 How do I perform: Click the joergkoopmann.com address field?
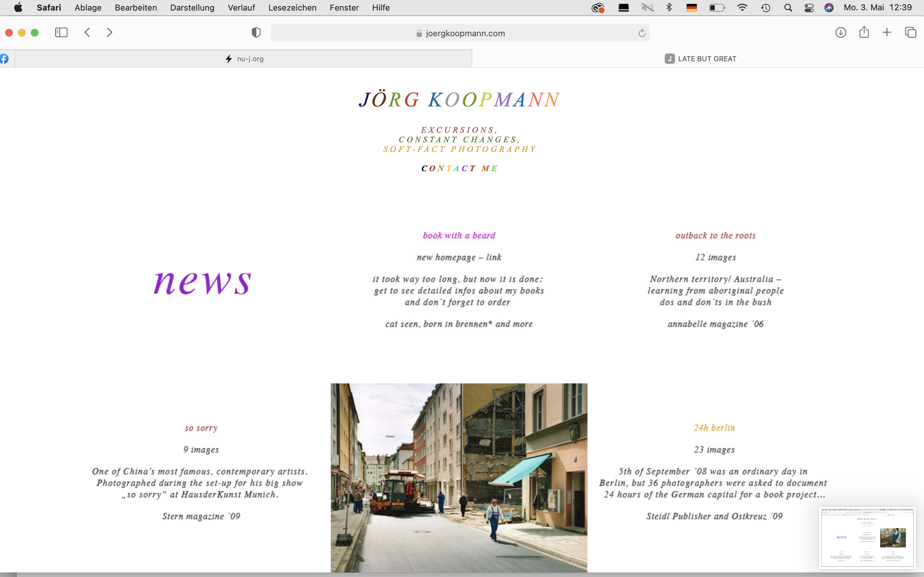460,33
